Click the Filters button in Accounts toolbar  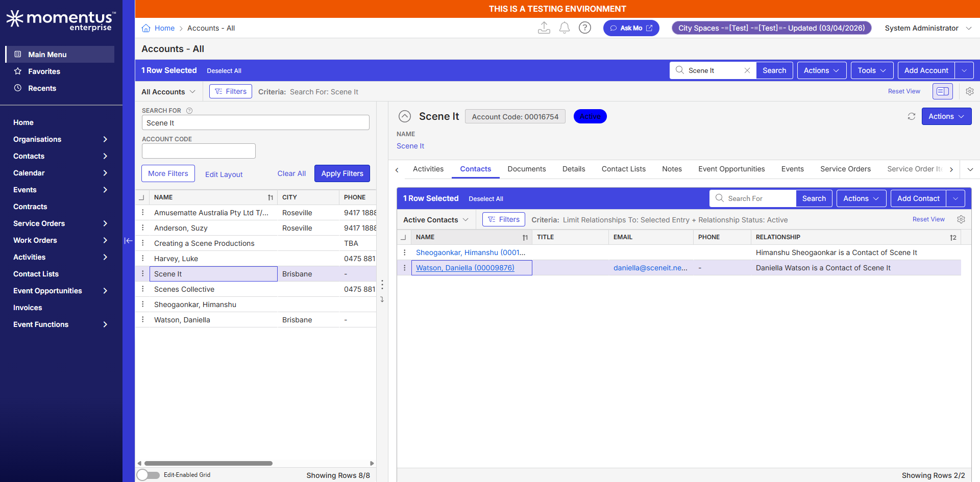pos(231,91)
